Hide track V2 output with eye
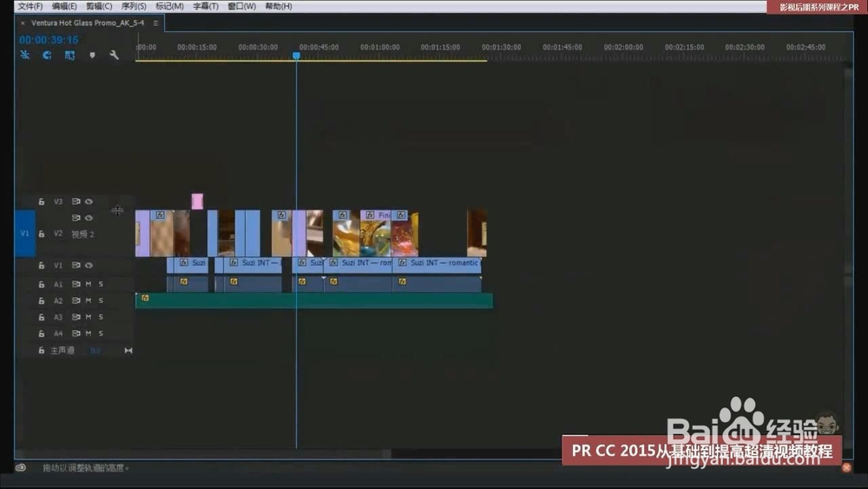Viewport: 868px width, 489px height. pyautogui.click(x=89, y=218)
